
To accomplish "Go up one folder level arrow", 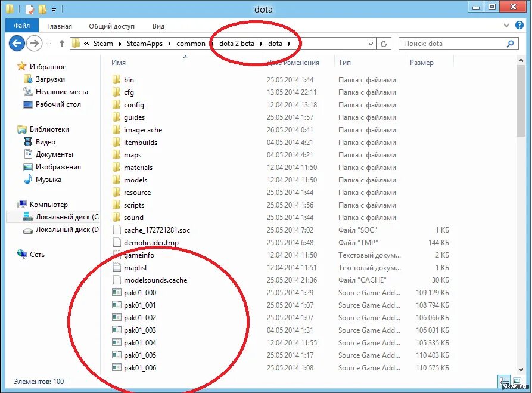I will tap(62, 44).
